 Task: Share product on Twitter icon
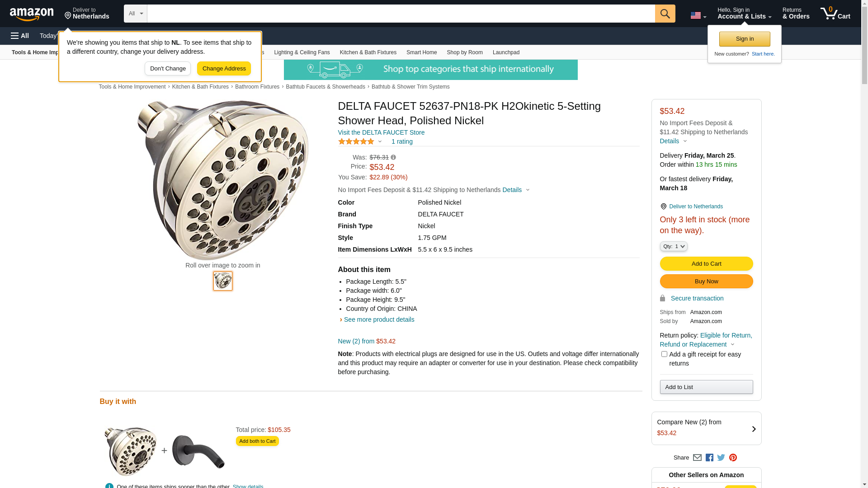pyautogui.click(x=721, y=458)
